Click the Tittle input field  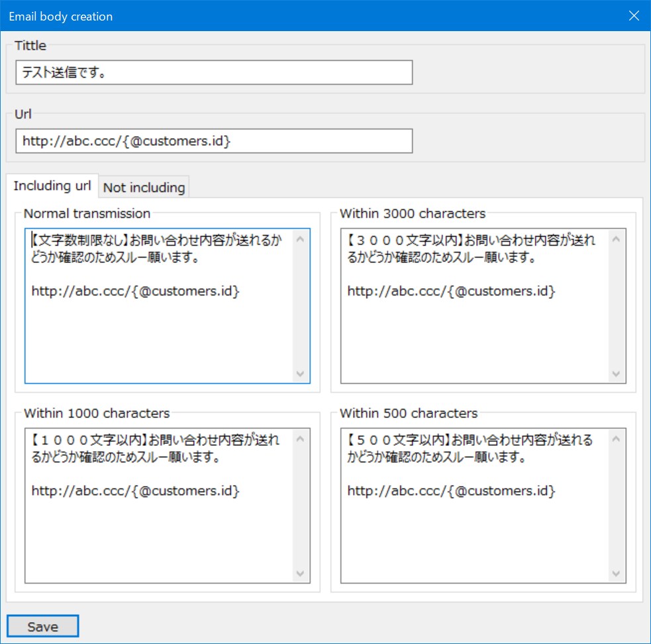point(214,72)
